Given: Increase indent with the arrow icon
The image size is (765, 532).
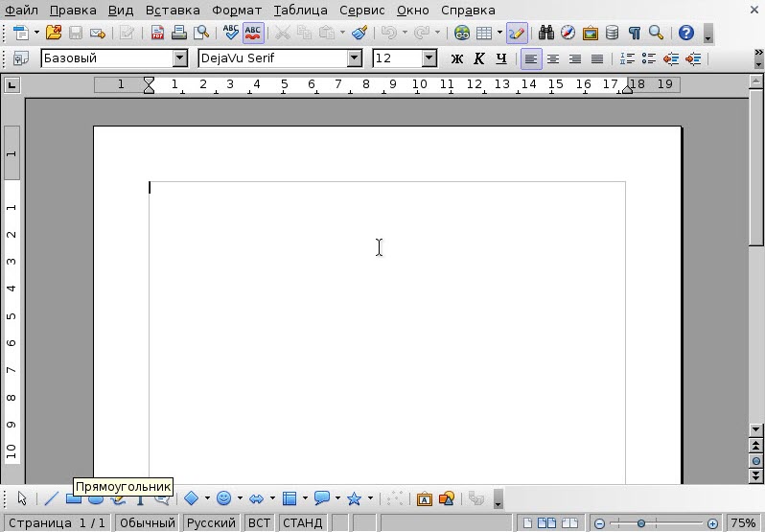Looking at the screenshot, I should click(693, 59).
